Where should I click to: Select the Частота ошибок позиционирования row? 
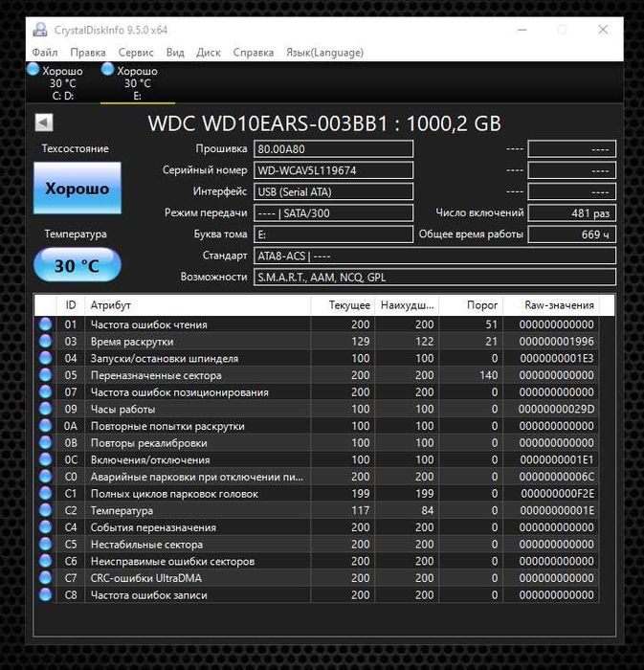(317, 391)
